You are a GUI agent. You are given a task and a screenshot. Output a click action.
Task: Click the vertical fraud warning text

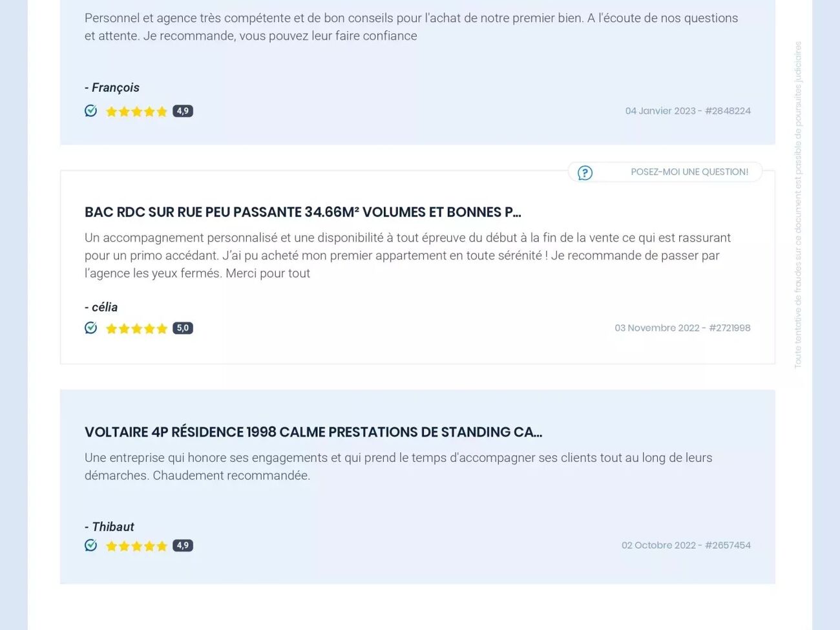pos(798,205)
